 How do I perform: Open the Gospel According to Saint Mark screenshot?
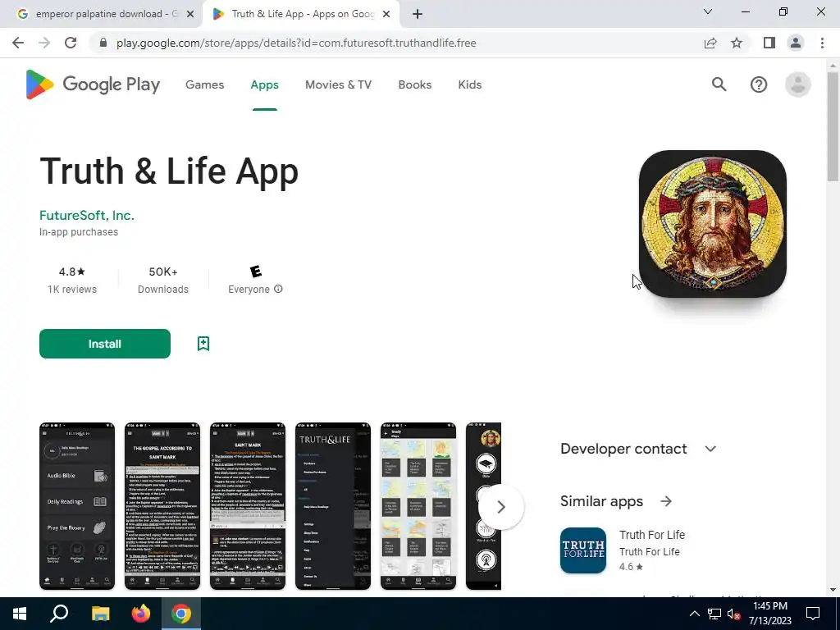[162, 506]
